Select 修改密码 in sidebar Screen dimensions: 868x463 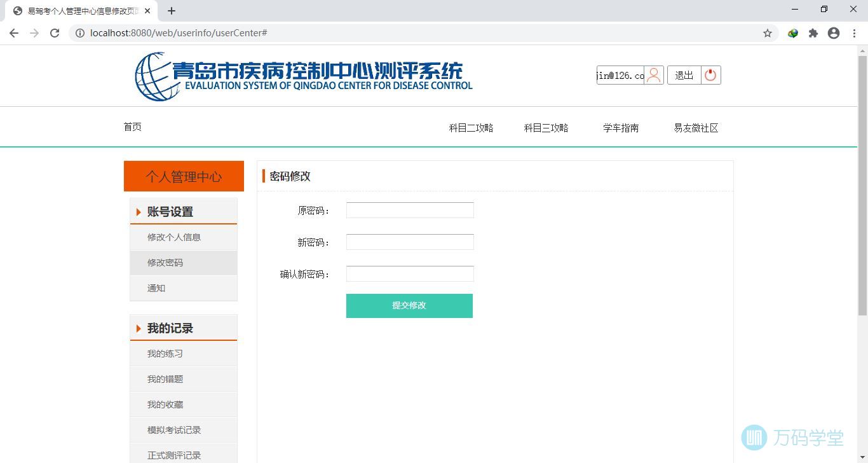(x=184, y=263)
